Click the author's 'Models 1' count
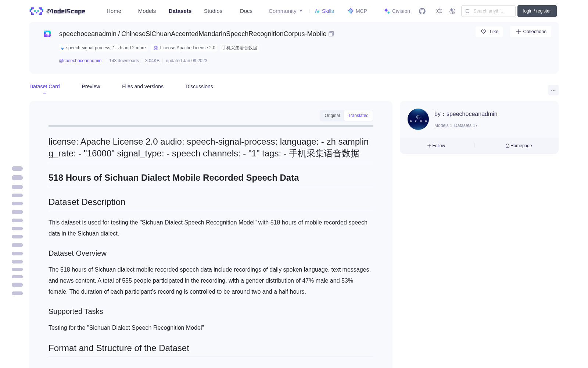Viewport: 588px width, 368px height. click(x=443, y=125)
